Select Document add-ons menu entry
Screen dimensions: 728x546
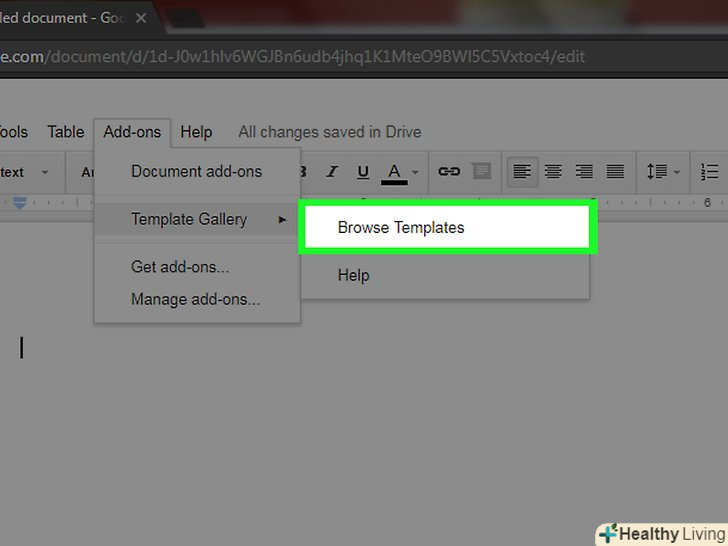(x=197, y=171)
